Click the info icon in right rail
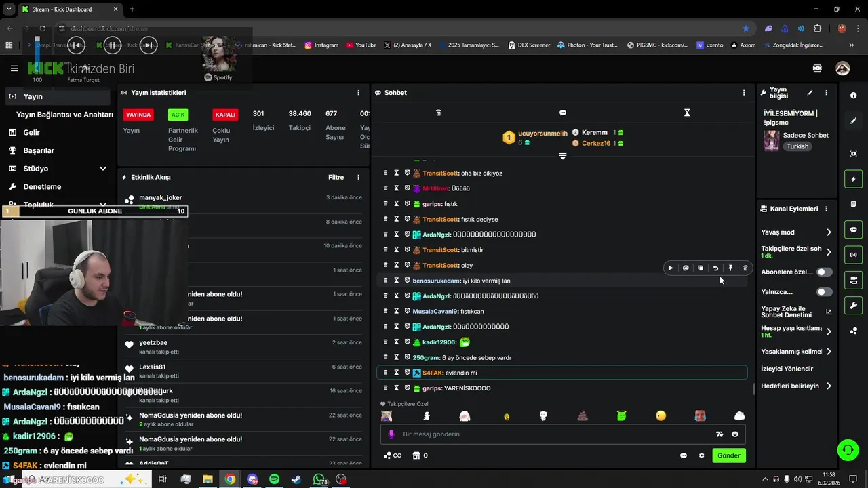 [853, 96]
